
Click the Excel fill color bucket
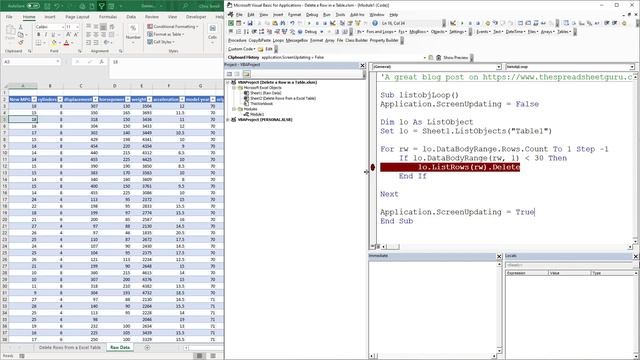54,43
